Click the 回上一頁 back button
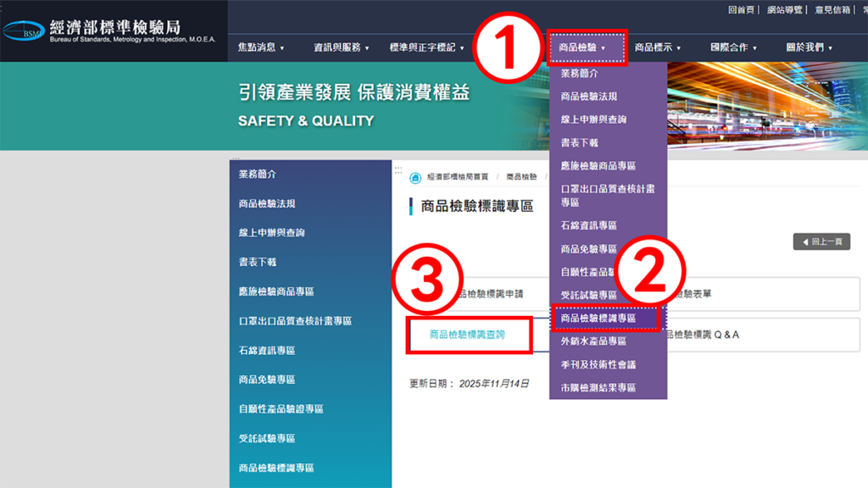This screenshot has height=488, width=868. [x=821, y=241]
